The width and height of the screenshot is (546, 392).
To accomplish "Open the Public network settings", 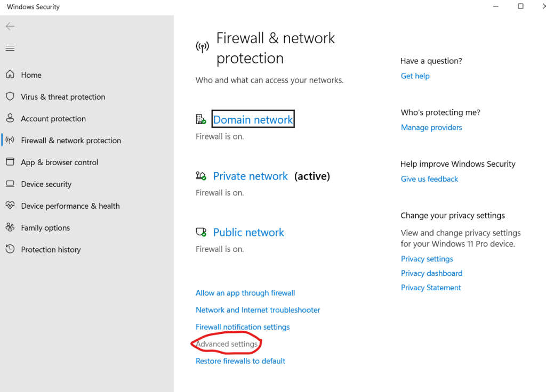I will pyautogui.click(x=248, y=233).
